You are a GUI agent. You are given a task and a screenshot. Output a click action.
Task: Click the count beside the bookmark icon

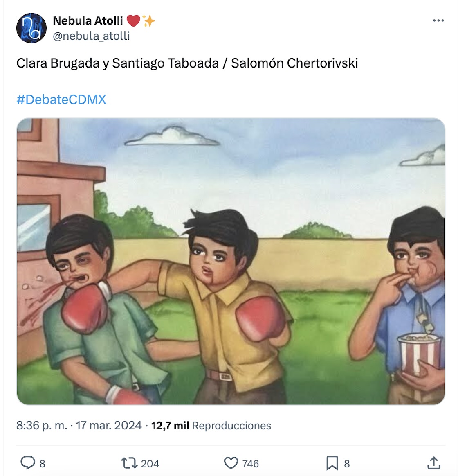pos(347,464)
